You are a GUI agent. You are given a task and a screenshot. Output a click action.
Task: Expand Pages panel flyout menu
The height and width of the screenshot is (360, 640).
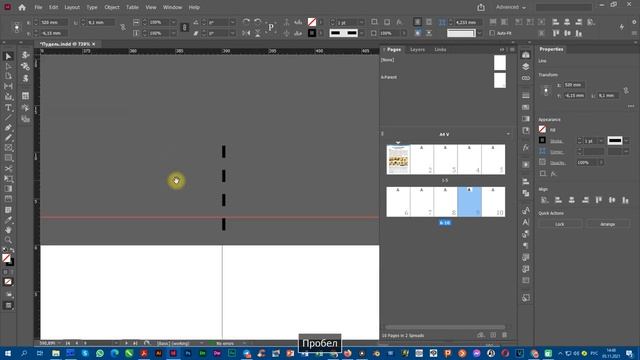512,49
